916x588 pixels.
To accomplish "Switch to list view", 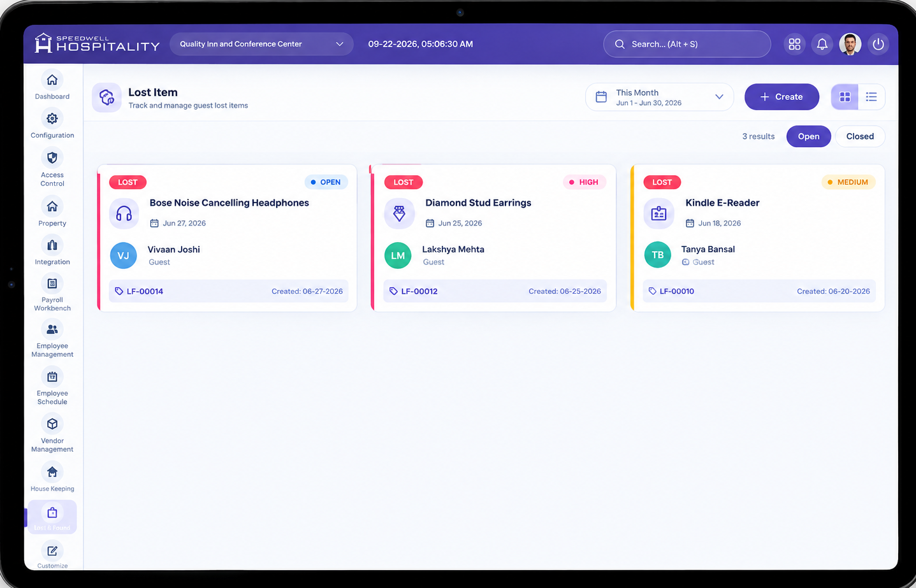I will coord(871,97).
